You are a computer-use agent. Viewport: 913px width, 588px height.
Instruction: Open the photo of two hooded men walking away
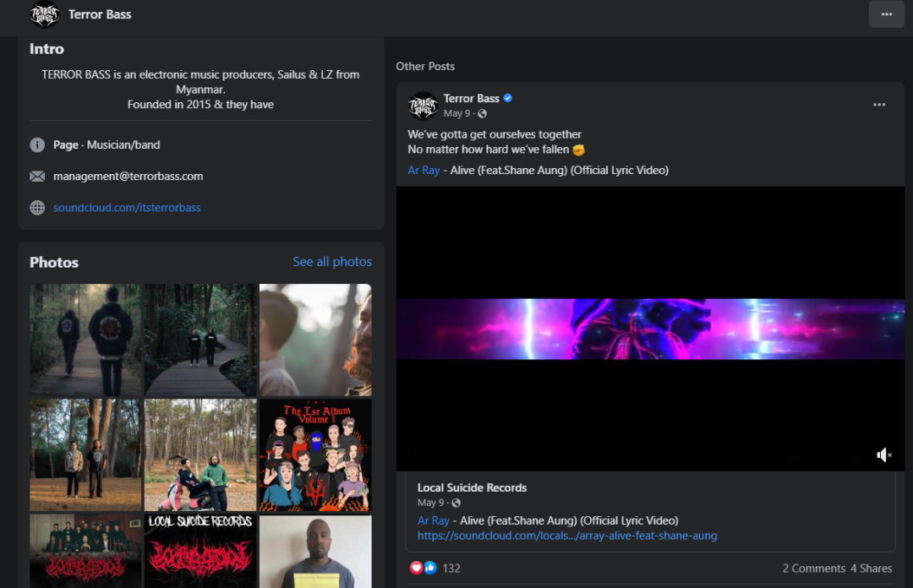pos(85,340)
